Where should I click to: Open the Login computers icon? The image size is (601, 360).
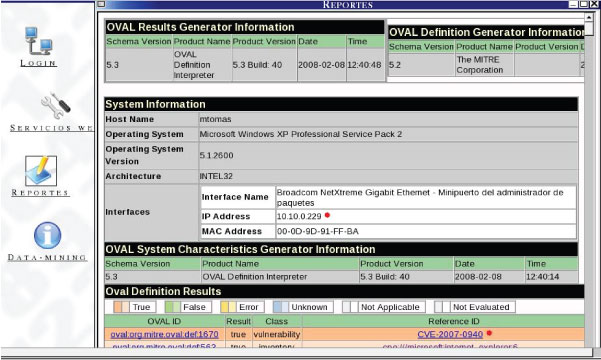(39, 41)
